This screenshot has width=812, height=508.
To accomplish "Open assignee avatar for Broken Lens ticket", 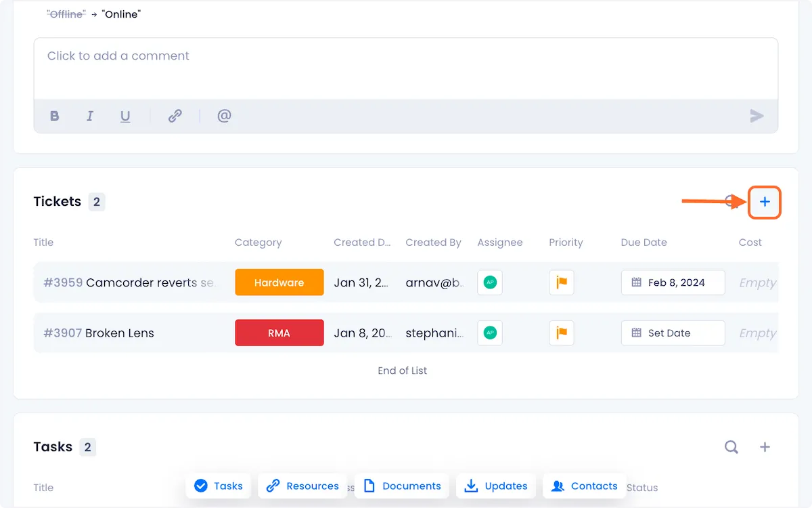I will (x=490, y=333).
